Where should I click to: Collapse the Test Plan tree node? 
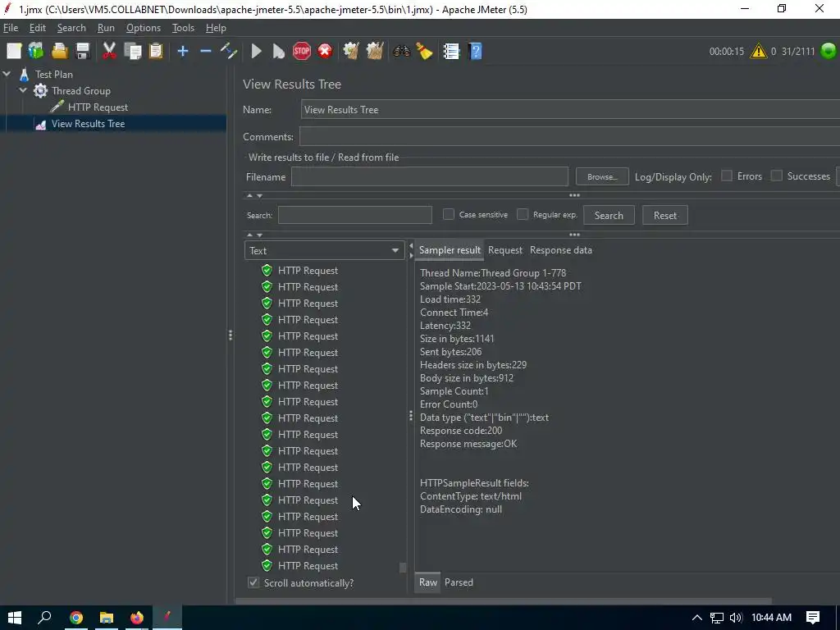click(7, 74)
